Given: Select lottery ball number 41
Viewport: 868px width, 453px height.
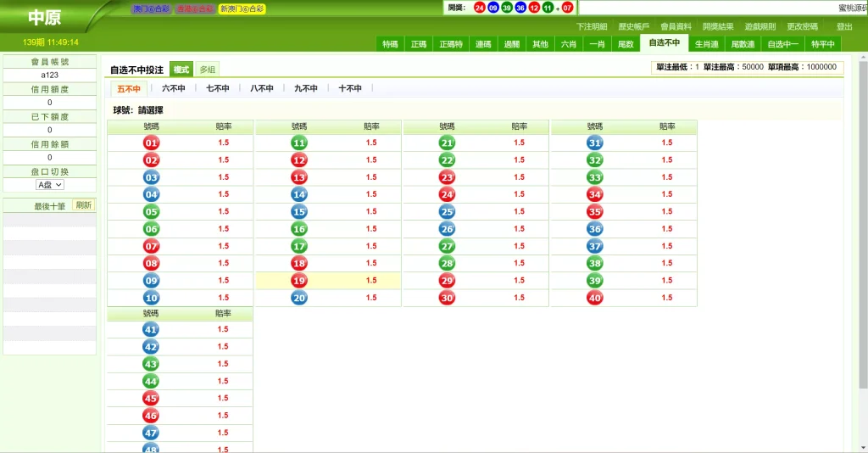Looking at the screenshot, I should pos(151,329).
